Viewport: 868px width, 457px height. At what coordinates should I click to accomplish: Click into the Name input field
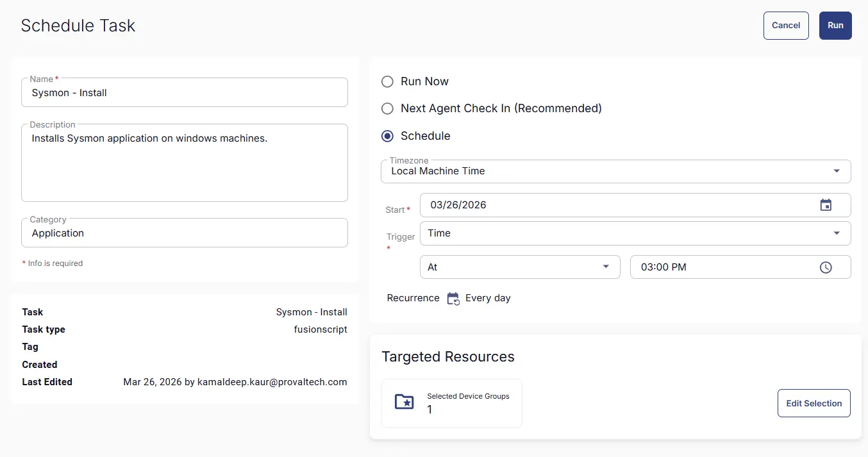pyautogui.click(x=185, y=93)
